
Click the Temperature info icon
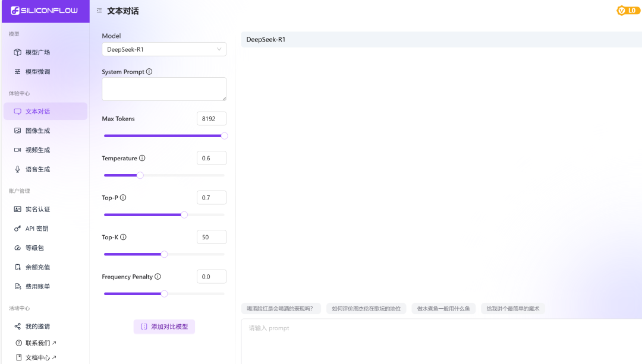(142, 158)
